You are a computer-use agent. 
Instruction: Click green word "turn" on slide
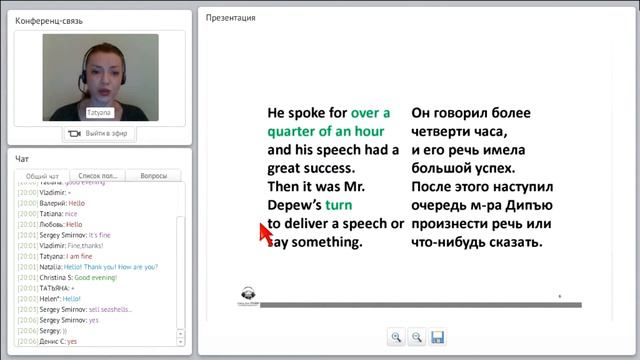tap(339, 205)
